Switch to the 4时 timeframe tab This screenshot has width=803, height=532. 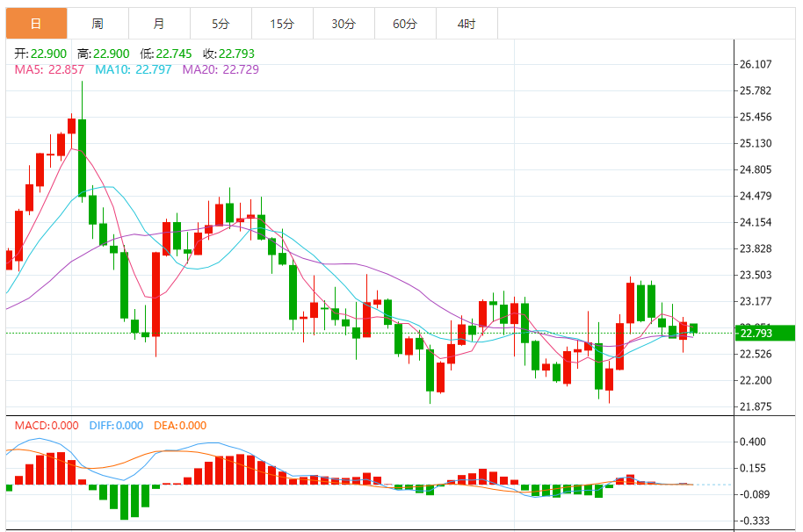pyautogui.click(x=467, y=24)
